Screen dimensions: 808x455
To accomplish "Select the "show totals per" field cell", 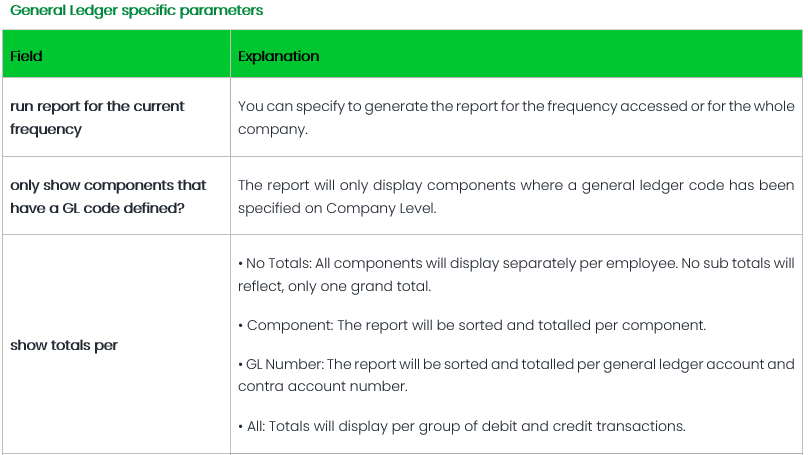I will pyautogui.click(x=64, y=345).
